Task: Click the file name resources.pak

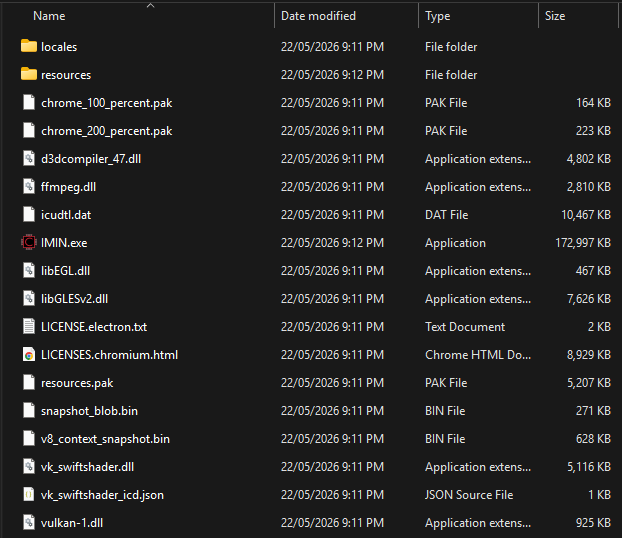Action: point(77,383)
